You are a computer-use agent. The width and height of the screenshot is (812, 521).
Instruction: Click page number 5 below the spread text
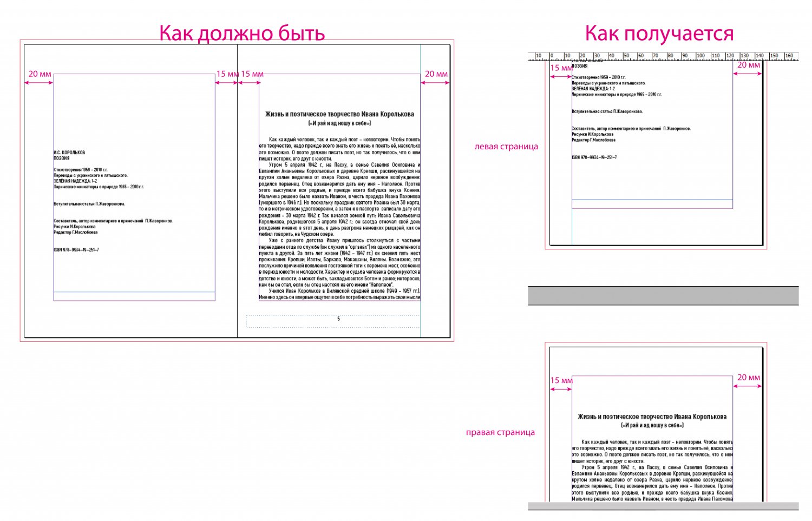click(x=338, y=319)
